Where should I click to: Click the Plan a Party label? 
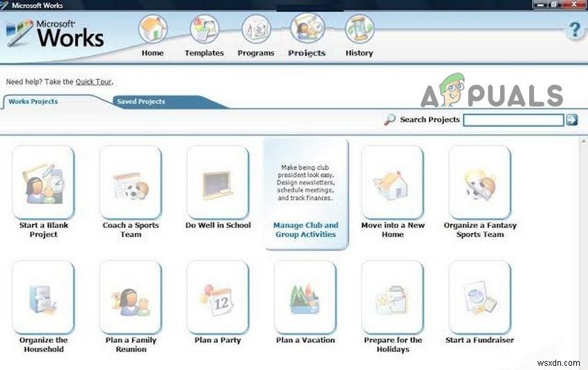[218, 340]
